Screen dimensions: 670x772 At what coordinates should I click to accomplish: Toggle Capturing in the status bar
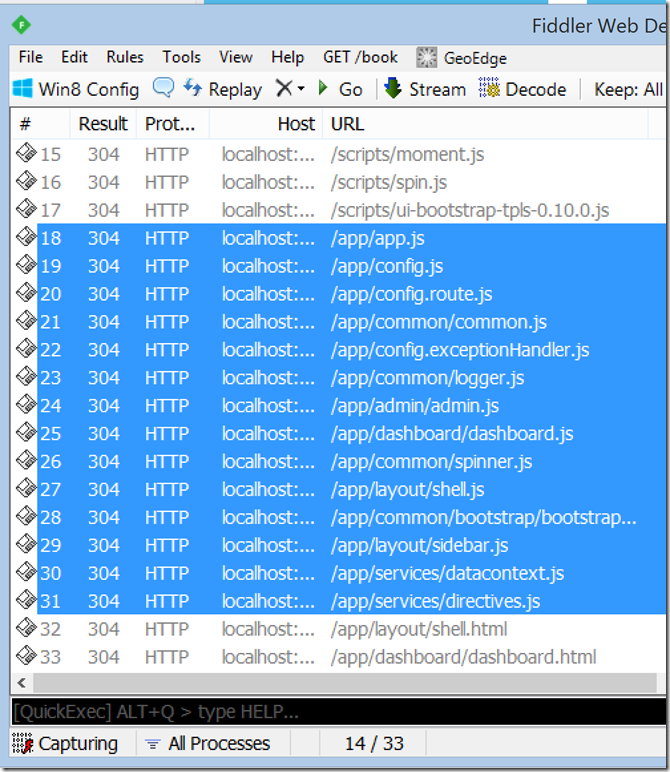coord(65,743)
